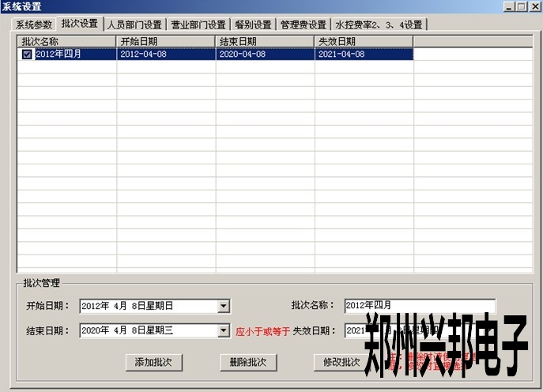Select the 水控费率2、3、4设置 tab
Viewport: 543px width, 392px height.
(379, 24)
